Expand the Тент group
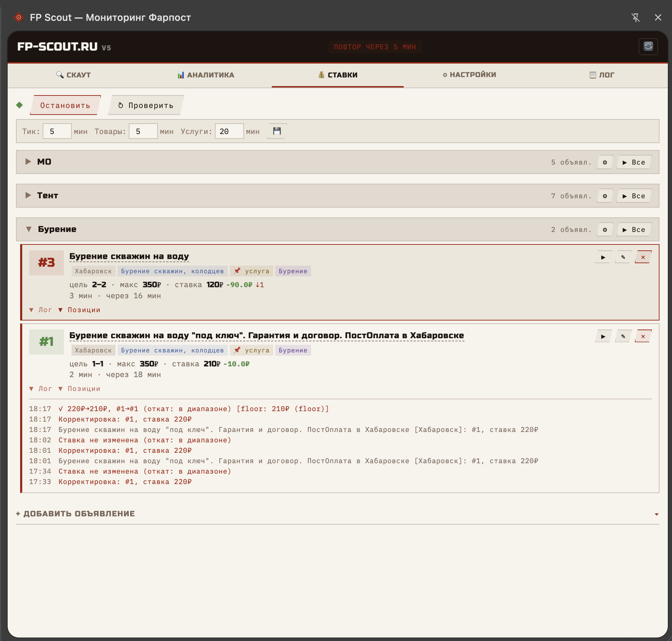The height and width of the screenshot is (641, 672). pos(28,195)
